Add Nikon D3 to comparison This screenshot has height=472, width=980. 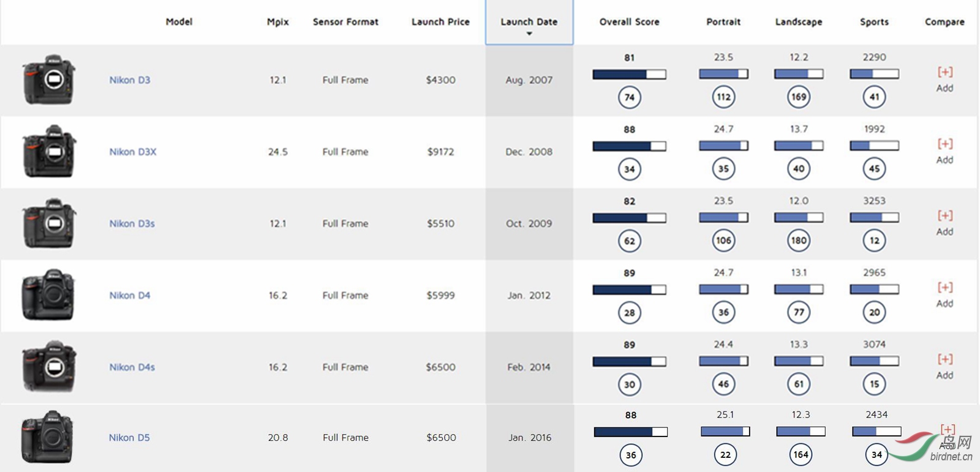click(x=944, y=80)
